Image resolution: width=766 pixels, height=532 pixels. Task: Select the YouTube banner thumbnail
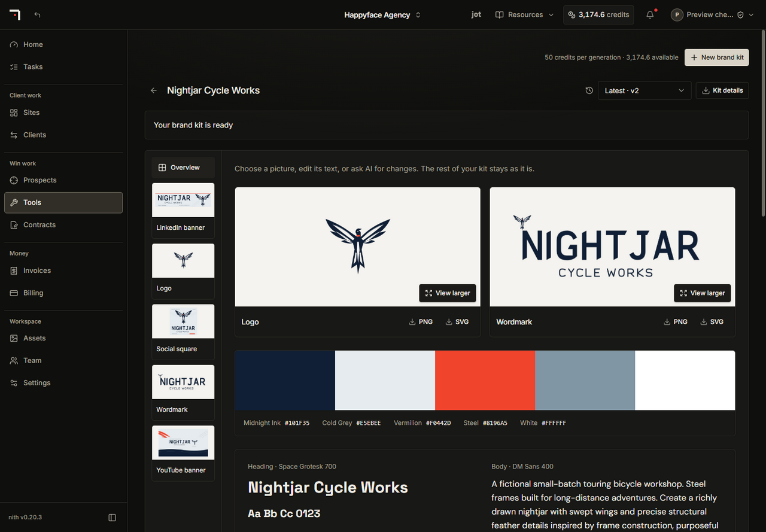(x=183, y=453)
